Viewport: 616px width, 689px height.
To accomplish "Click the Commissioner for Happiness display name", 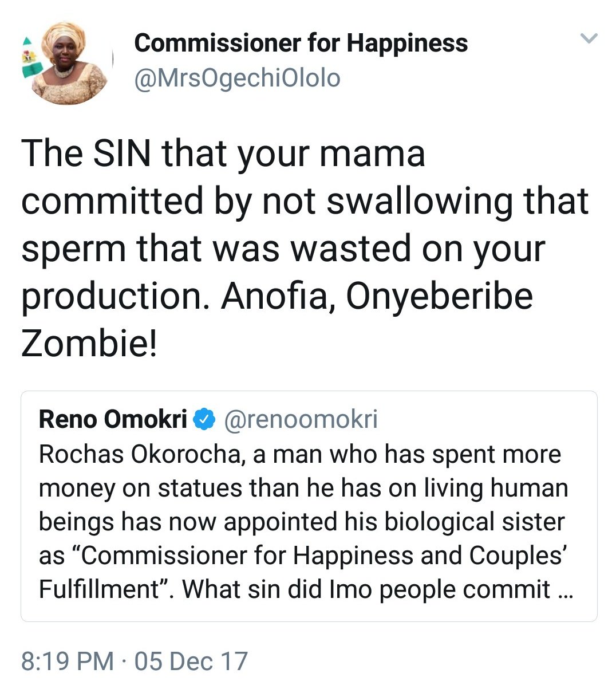I will (301, 44).
